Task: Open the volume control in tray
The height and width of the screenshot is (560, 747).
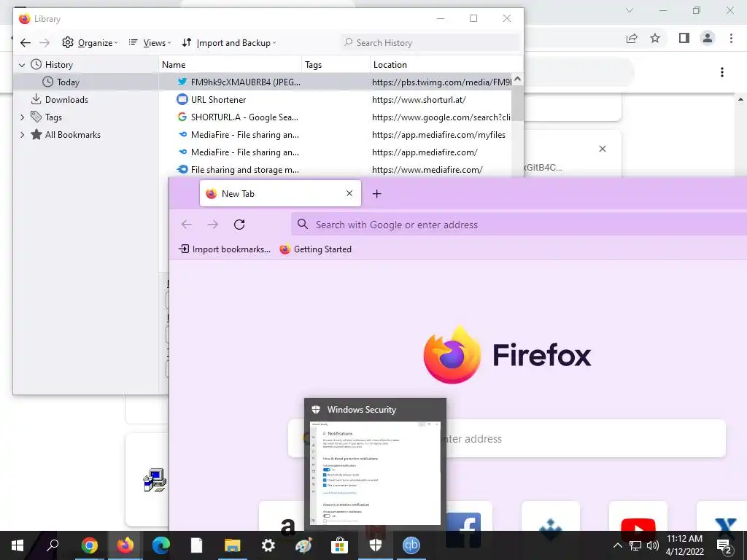Action: pyautogui.click(x=653, y=545)
